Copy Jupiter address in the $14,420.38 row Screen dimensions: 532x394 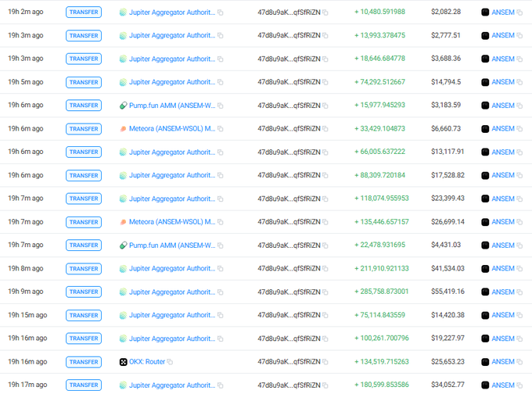[x=220, y=315]
